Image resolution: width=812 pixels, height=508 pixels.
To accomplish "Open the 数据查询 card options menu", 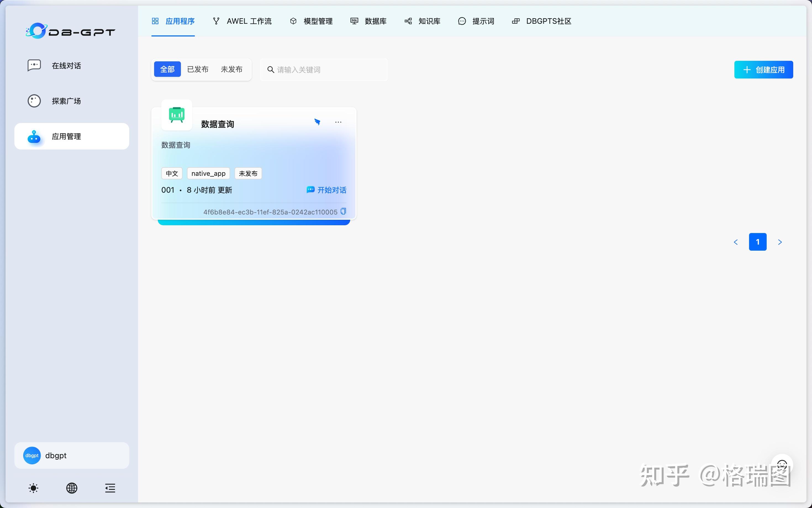I will [338, 122].
